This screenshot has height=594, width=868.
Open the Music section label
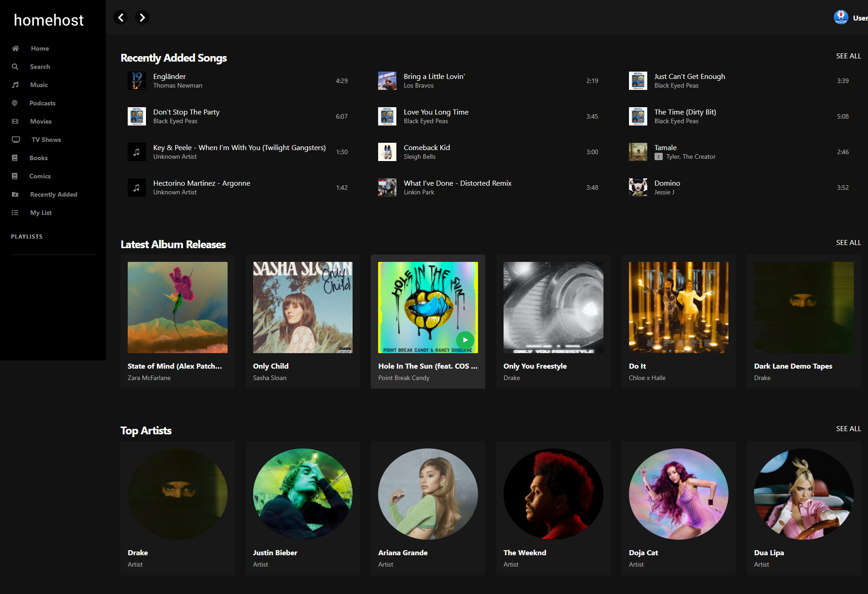(x=39, y=85)
